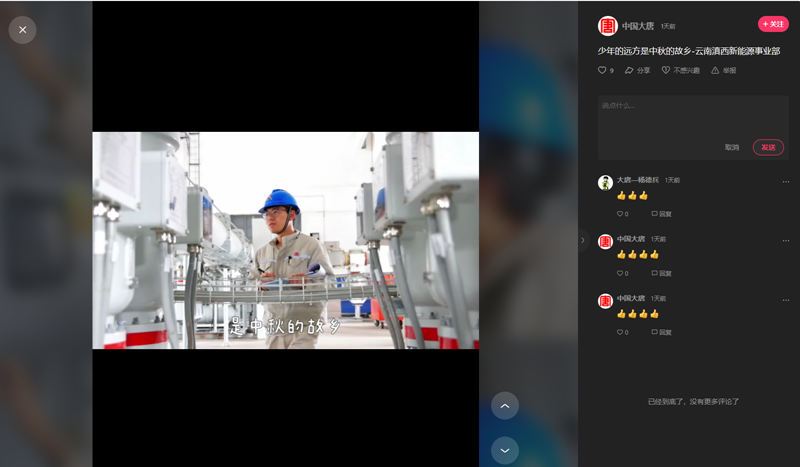Open the avatar of commenter 大唐—杨德辰
The width and height of the screenshot is (800, 467).
tap(605, 182)
